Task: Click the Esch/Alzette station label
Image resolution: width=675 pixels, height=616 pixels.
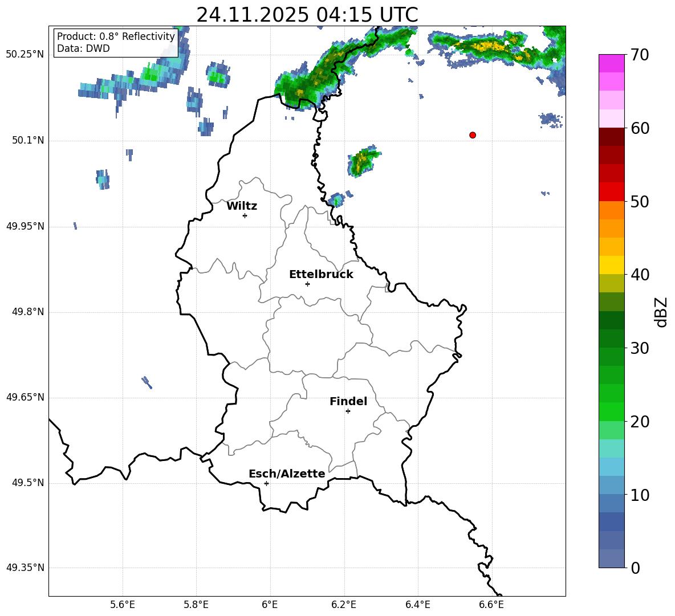Action: (x=287, y=474)
